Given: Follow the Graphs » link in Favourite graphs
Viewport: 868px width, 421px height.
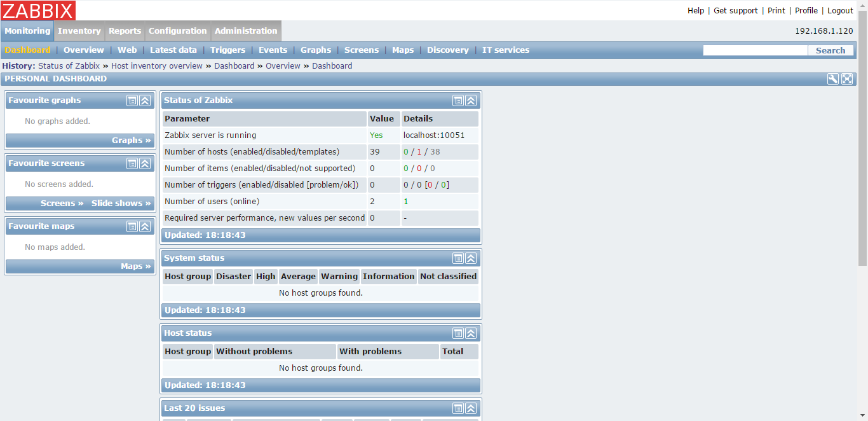Looking at the screenshot, I should pos(132,141).
